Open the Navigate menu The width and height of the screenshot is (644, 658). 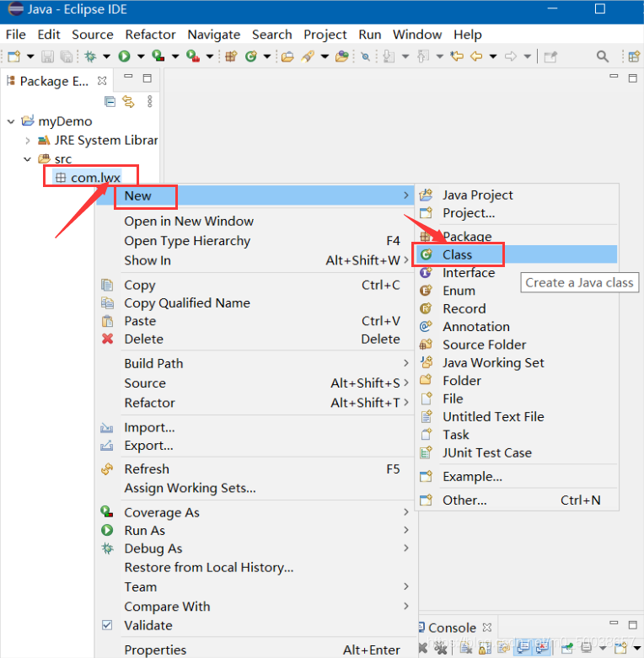[x=214, y=35]
